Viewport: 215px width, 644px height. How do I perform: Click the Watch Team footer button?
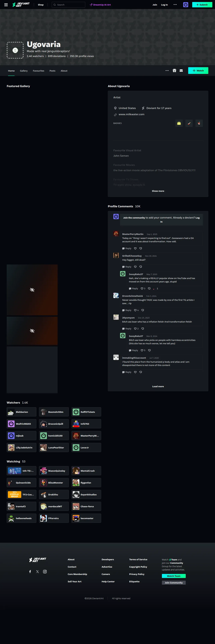pyautogui.click(x=174, y=576)
